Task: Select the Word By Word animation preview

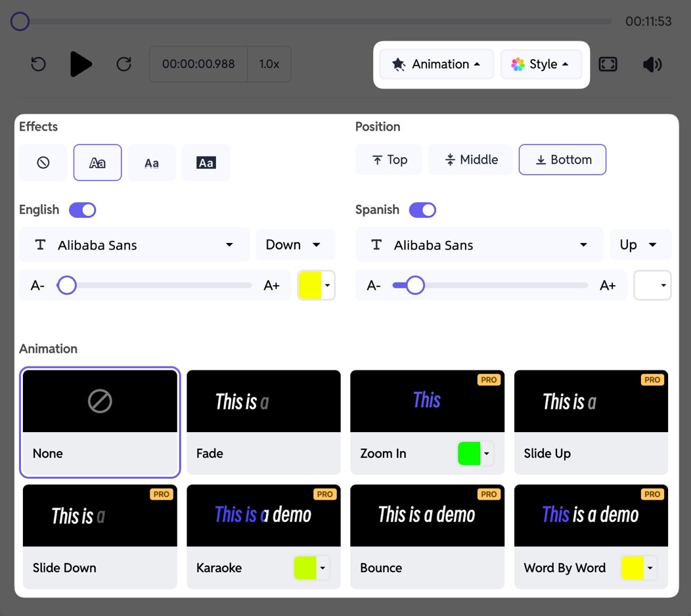Action: (x=591, y=516)
